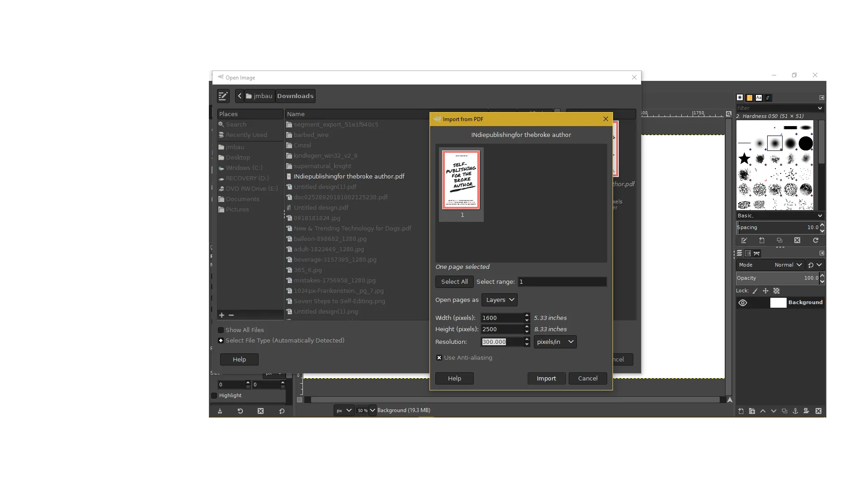868x488 pixels.
Task: Refresh the brushes list
Action: tap(816, 240)
